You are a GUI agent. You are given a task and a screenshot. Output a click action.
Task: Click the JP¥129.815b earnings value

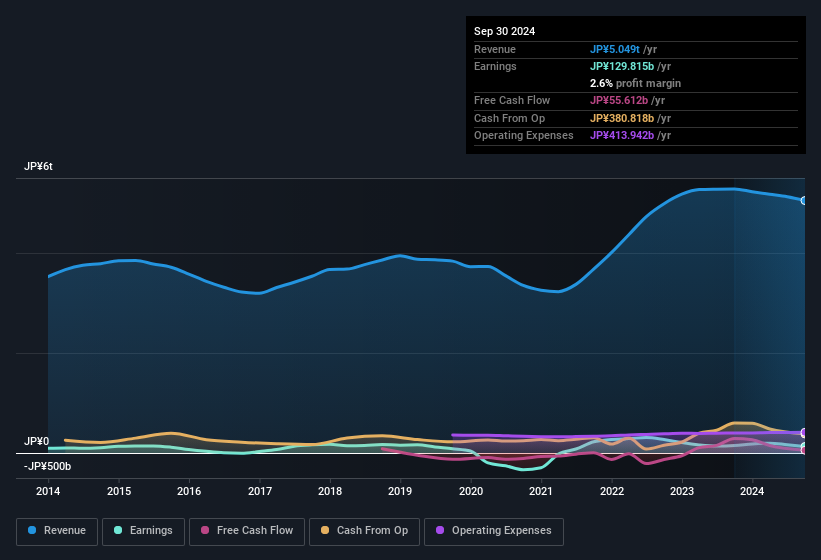click(622, 66)
